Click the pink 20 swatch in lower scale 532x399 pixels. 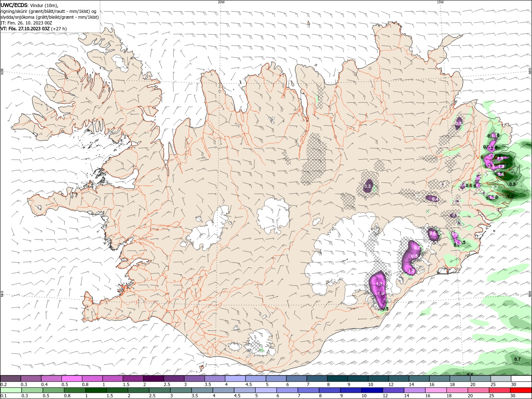[478, 390]
